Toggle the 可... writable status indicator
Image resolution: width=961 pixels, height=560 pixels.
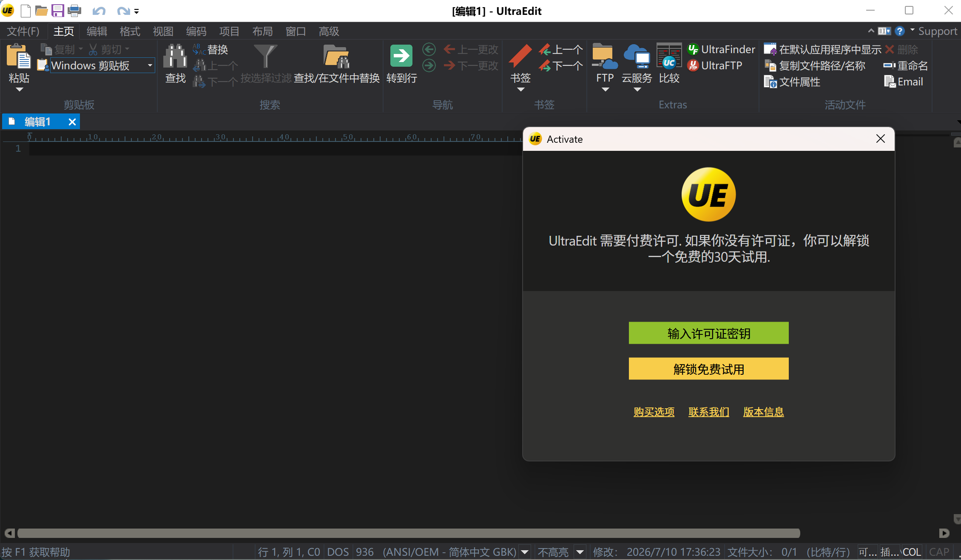tap(867, 552)
